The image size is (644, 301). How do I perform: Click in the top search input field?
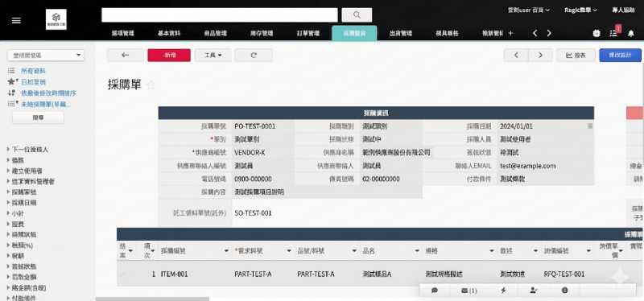click(x=220, y=15)
